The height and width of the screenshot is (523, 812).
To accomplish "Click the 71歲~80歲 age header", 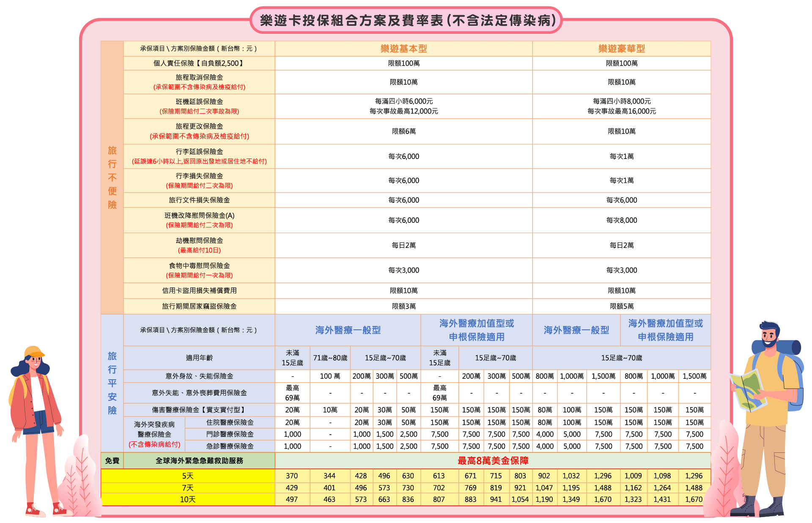I will pos(330,358).
